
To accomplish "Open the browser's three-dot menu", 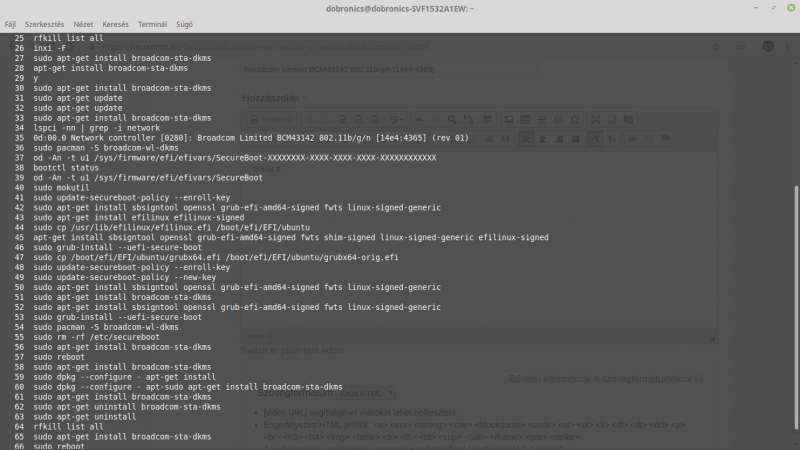I will coord(787,47).
